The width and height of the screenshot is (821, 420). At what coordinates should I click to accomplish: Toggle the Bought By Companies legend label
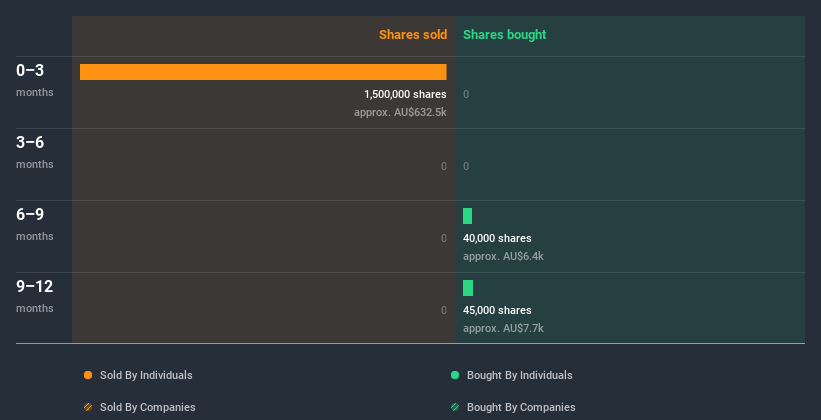pyautogui.click(x=521, y=407)
